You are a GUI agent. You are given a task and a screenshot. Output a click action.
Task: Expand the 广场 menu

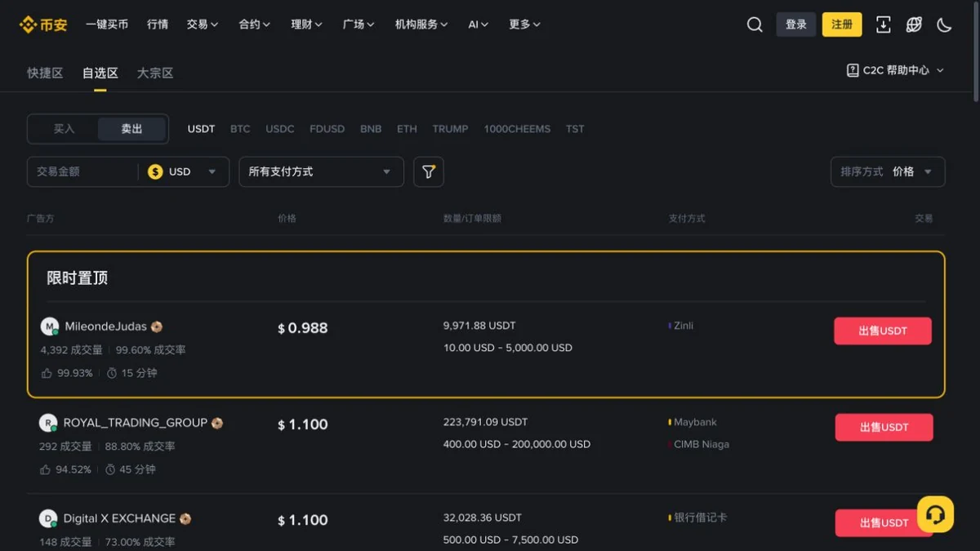click(x=359, y=24)
